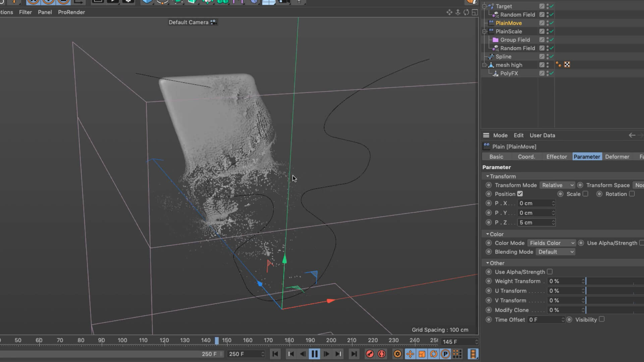The height and width of the screenshot is (362, 644).
Task: Click the viewport rotate camera icon
Action: click(466, 12)
